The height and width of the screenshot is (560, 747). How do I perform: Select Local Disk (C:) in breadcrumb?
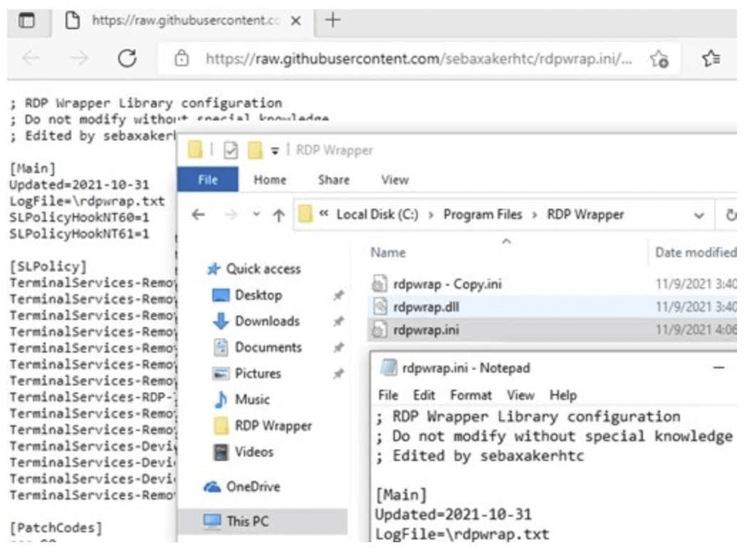377,214
